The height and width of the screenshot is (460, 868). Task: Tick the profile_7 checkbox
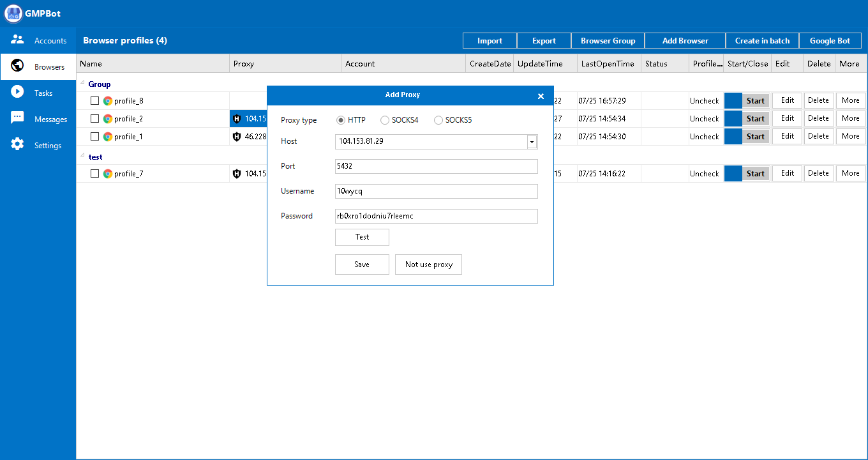tap(94, 174)
